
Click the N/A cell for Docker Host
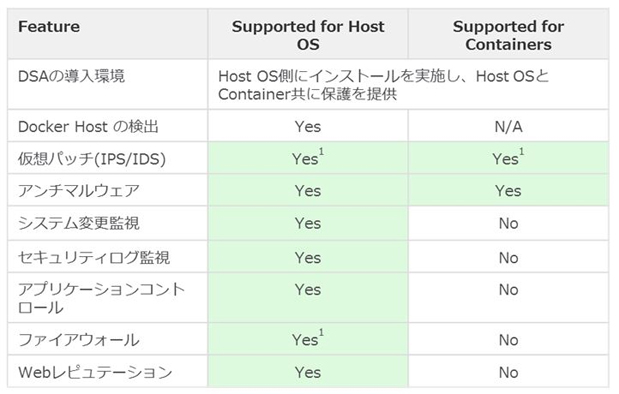coord(508,127)
